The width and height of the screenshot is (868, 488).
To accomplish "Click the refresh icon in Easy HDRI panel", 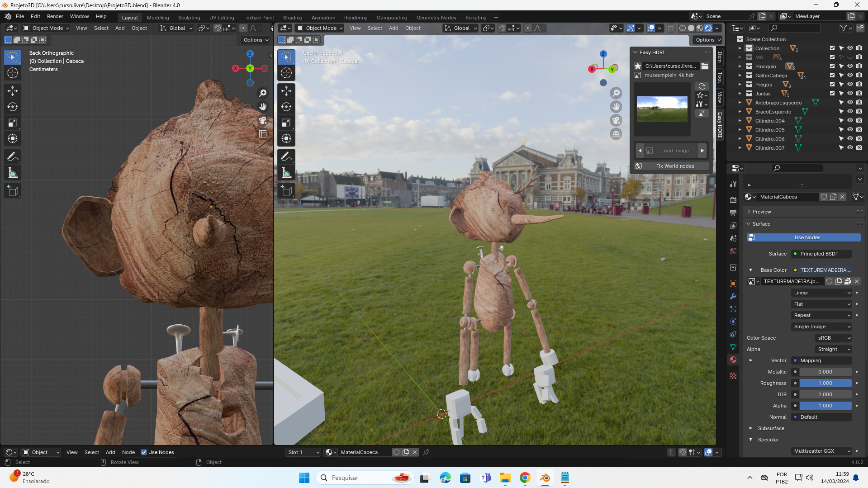I will (702, 86).
